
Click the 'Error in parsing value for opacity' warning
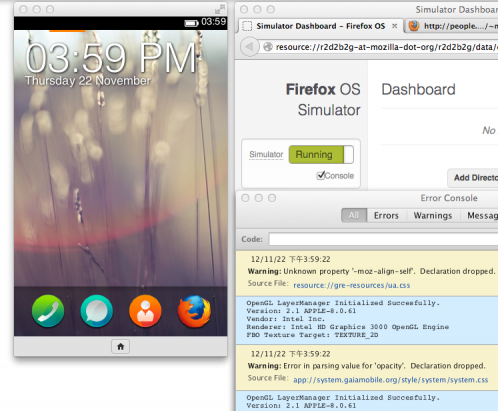click(366, 366)
